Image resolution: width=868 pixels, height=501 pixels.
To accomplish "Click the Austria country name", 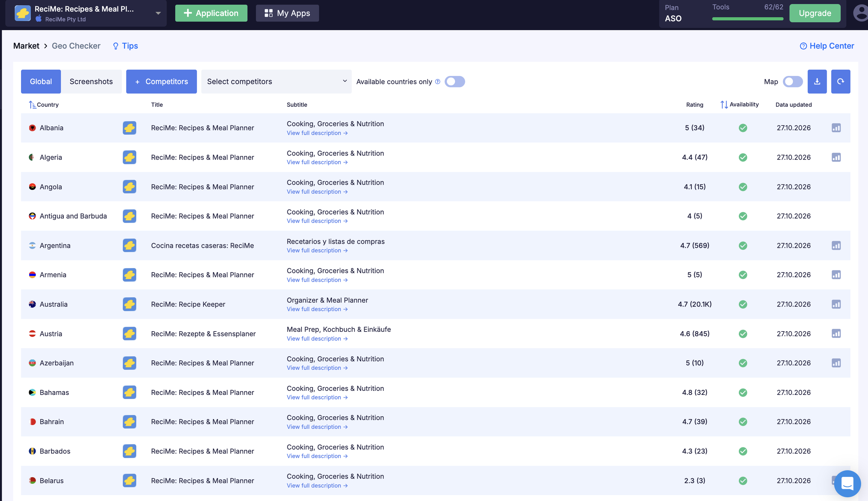I will coord(51,334).
